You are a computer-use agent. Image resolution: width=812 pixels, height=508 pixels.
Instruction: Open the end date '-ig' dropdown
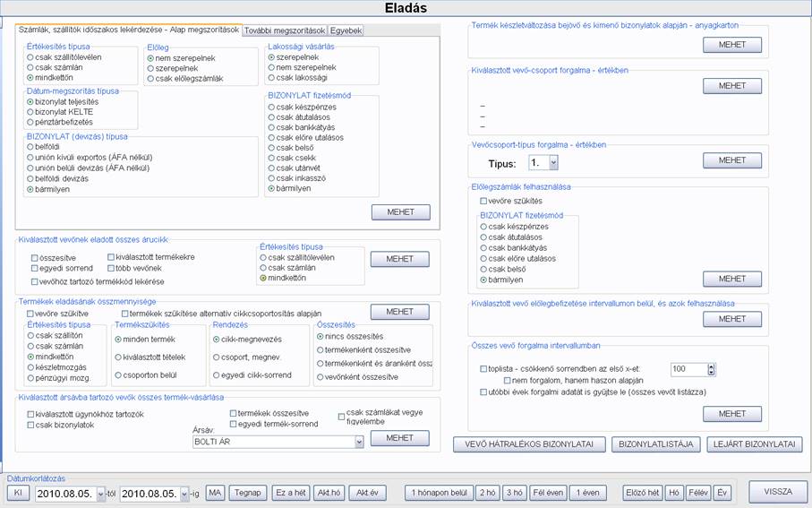pos(184,494)
